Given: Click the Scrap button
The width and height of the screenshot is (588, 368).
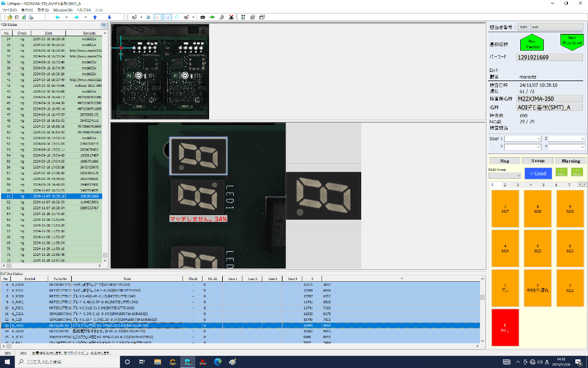Looking at the screenshot, I should pyautogui.click(x=537, y=161).
